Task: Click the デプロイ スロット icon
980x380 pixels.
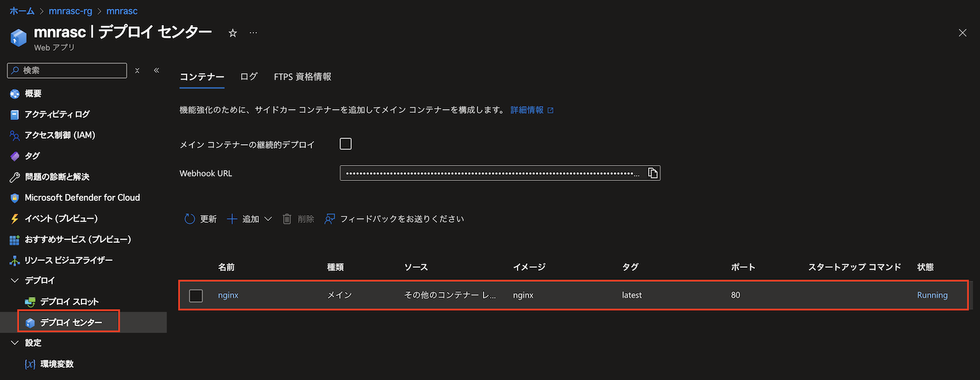Action: pyautogui.click(x=30, y=302)
